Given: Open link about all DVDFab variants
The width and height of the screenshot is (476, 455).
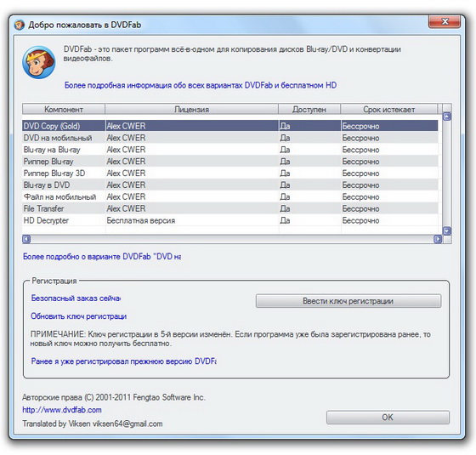Looking at the screenshot, I should [x=201, y=85].
